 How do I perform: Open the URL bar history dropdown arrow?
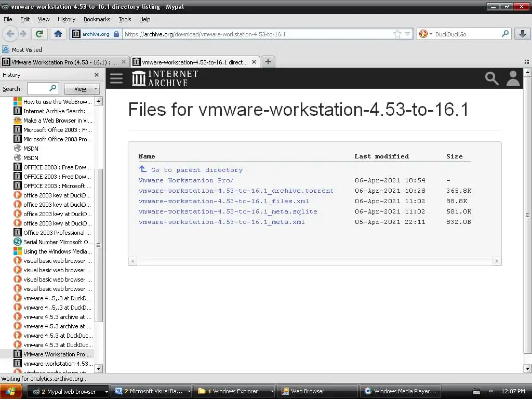(408, 34)
